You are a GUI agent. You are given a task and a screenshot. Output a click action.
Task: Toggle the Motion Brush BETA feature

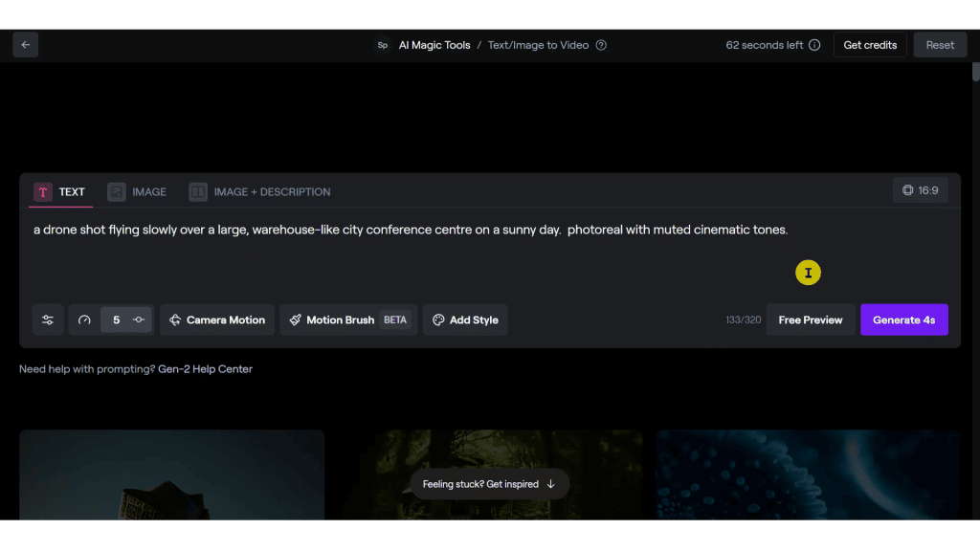[x=393, y=320]
